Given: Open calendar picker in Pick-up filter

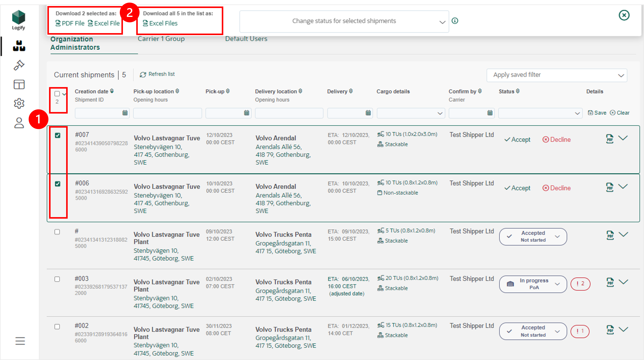Looking at the screenshot, I should coord(246,113).
